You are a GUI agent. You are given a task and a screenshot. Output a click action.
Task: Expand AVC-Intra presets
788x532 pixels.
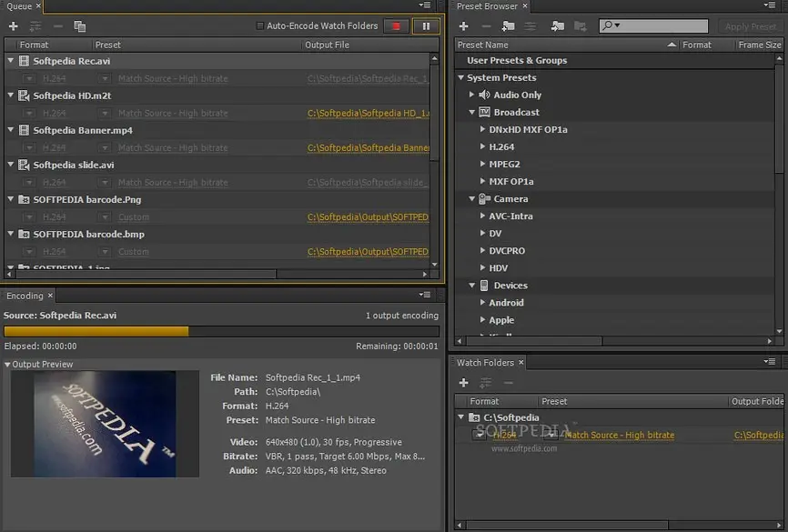482,216
